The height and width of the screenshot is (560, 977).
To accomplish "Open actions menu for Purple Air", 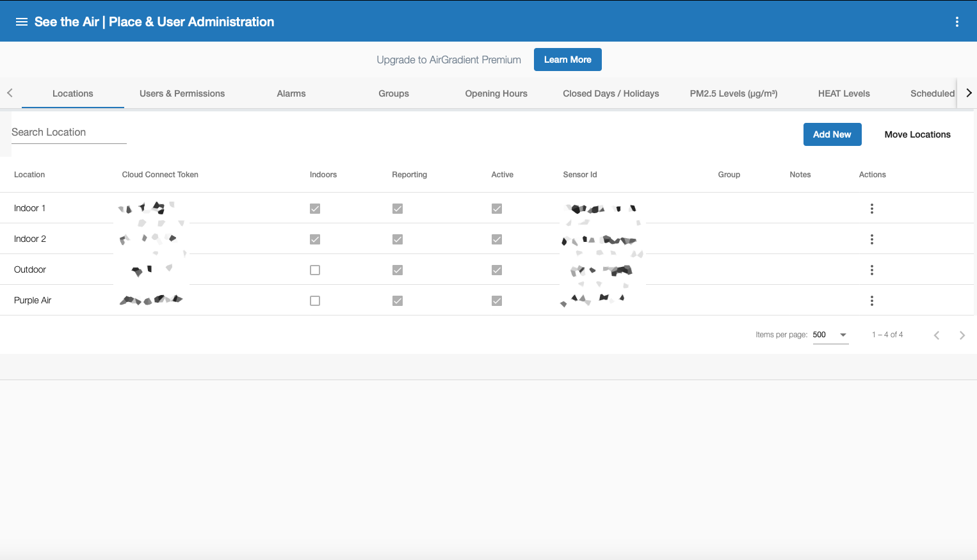I will (x=871, y=301).
